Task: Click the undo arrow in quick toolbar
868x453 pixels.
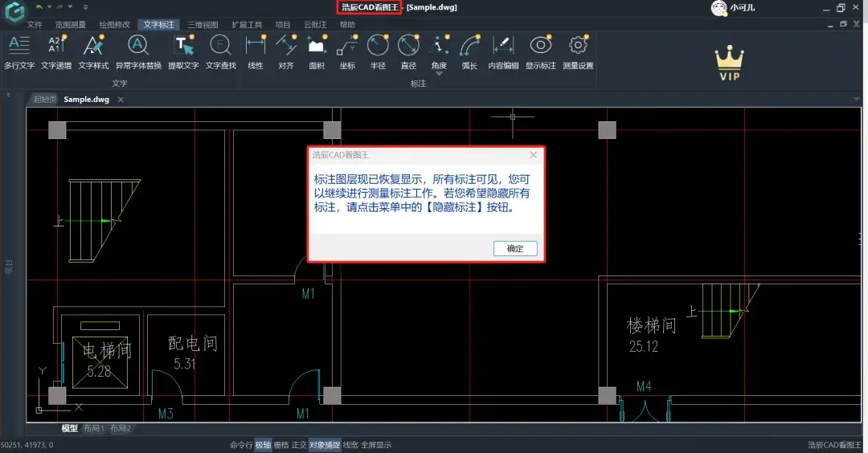Action: (x=39, y=7)
